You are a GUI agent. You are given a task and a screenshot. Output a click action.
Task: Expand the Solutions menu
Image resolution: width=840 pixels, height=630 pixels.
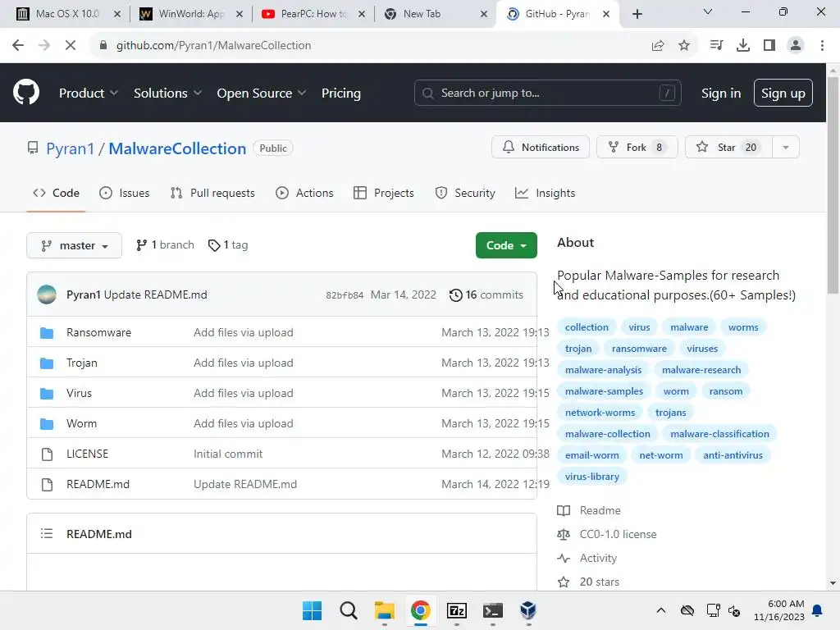167,94
